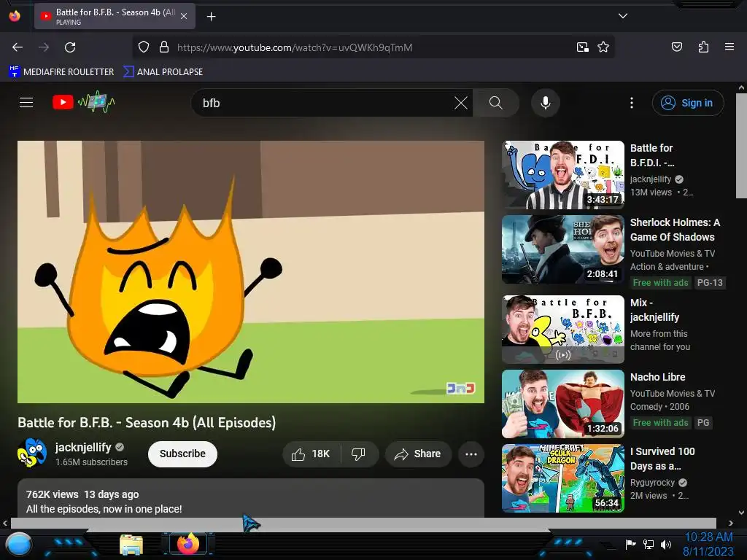This screenshot has width=747, height=560.
Task: Click the YouTube search magnifier button
Action: tap(496, 103)
